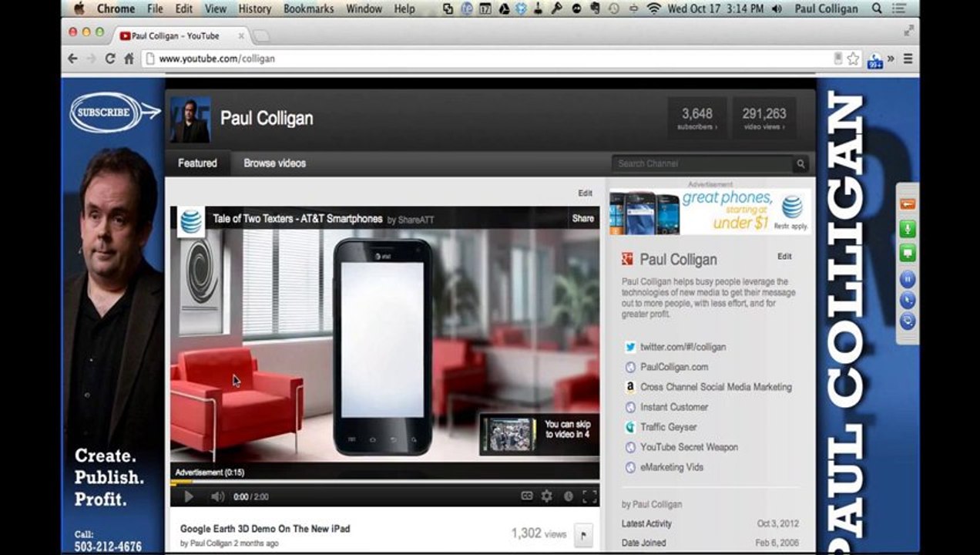Viewport: 980px width, 555px height.
Task: Click the volume speaker icon in the menu bar
Action: [x=776, y=9]
